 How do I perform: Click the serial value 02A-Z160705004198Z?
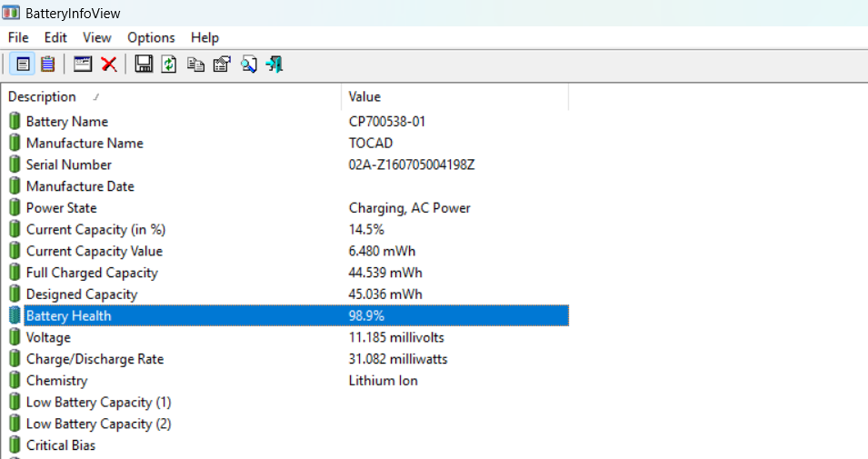(x=412, y=165)
